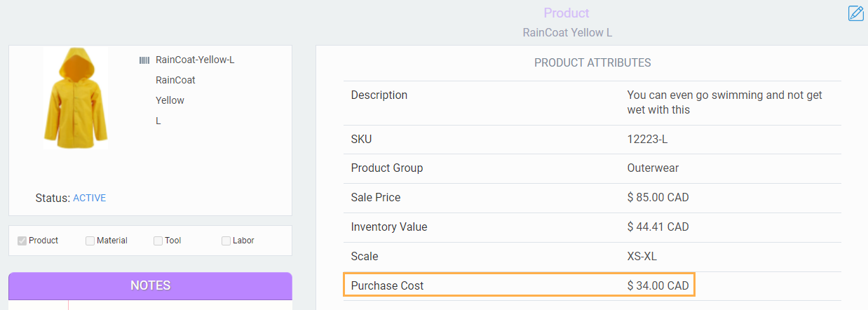Enable the Material checkbox

pyautogui.click(x=90, y=241)
